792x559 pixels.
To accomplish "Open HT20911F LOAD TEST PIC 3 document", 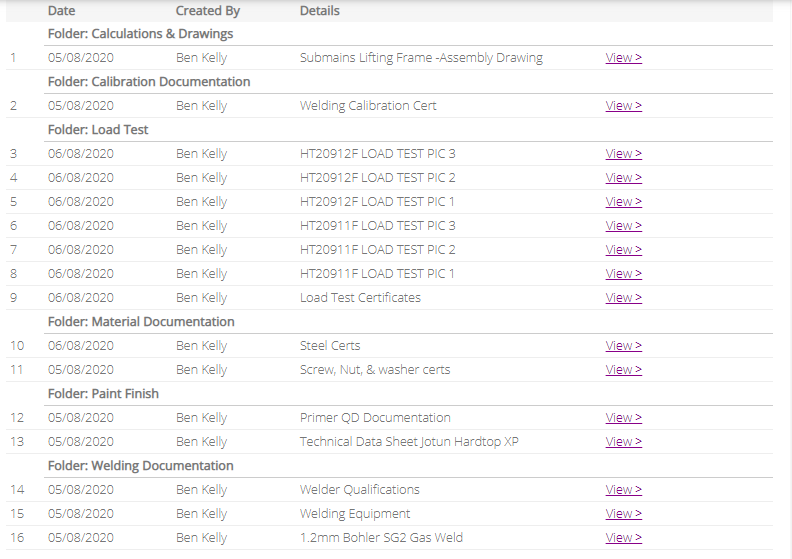I will click(623, 226).
